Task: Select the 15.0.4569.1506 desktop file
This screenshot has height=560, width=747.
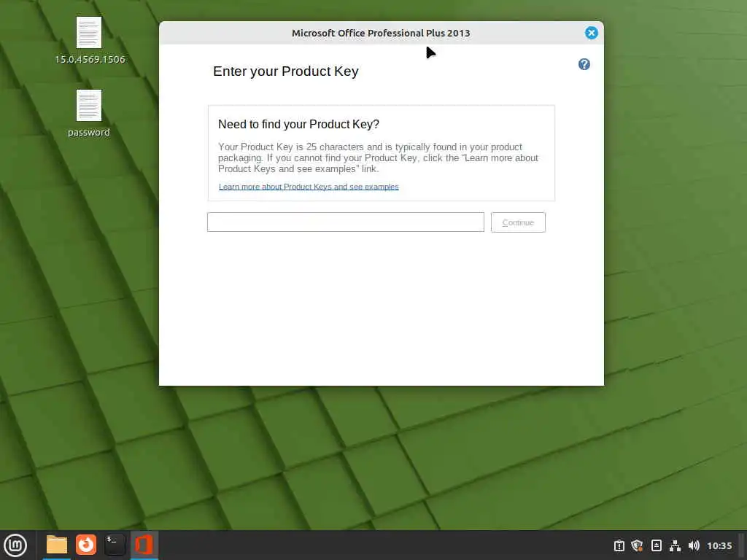Action: (90, 41)
